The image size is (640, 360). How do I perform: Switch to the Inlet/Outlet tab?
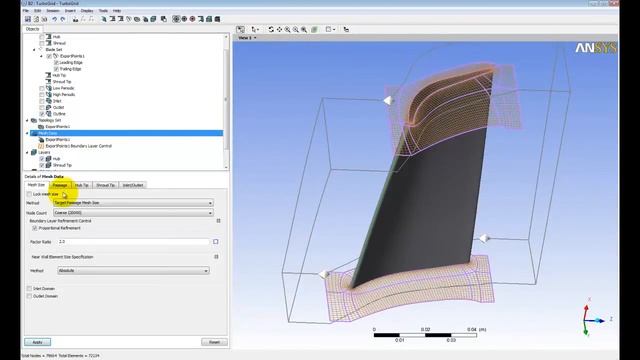[x=133, y=185]
